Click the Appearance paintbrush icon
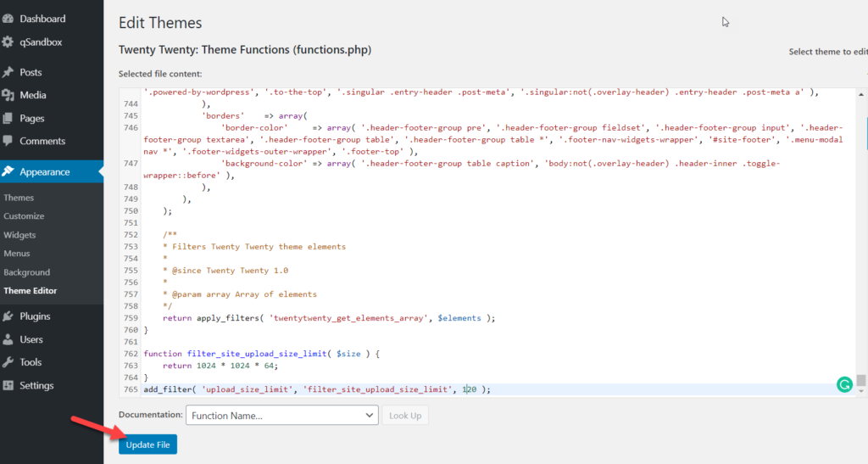Viewport: 868px width, 464px height. [x=8, y=171]
